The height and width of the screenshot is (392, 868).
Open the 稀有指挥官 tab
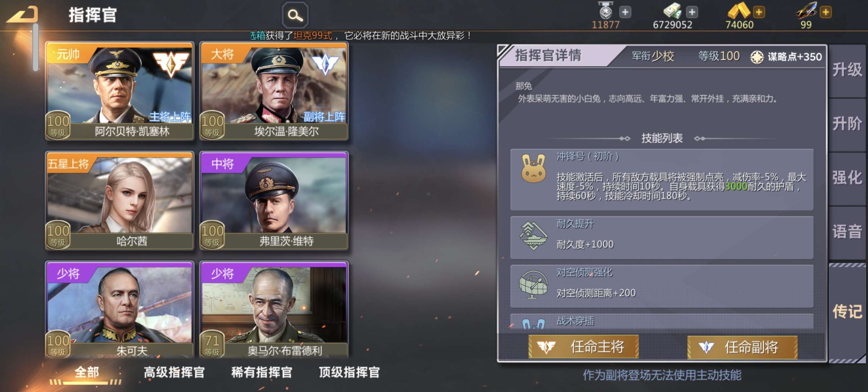tap(261, 372)
